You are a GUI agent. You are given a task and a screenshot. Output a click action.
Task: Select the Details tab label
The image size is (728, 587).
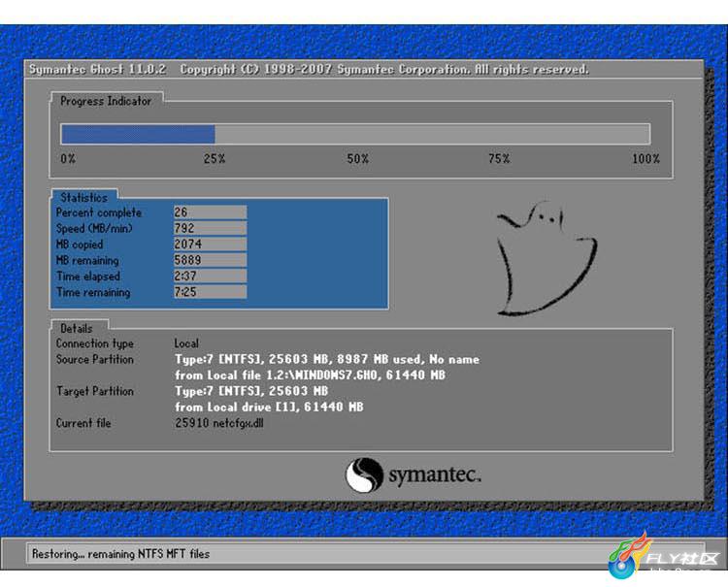(77, 328)
